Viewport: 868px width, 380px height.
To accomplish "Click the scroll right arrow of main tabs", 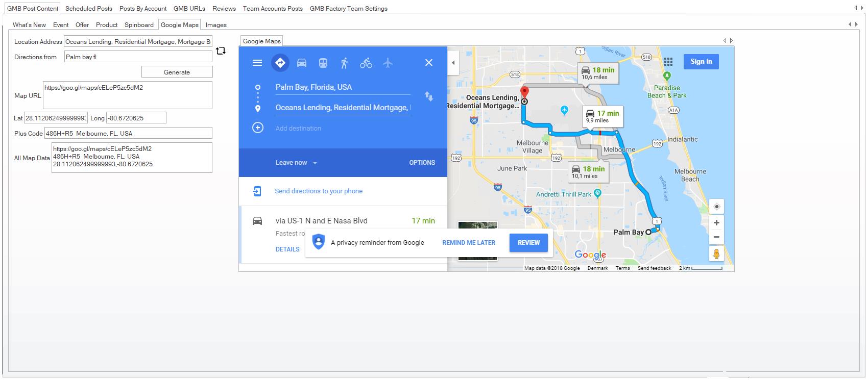I will [862, 8].
